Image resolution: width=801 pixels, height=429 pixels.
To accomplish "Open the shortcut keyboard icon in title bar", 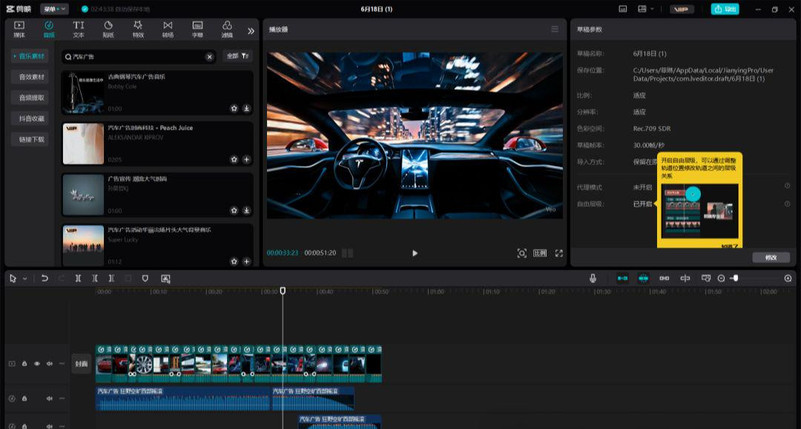I will [623, 9].
